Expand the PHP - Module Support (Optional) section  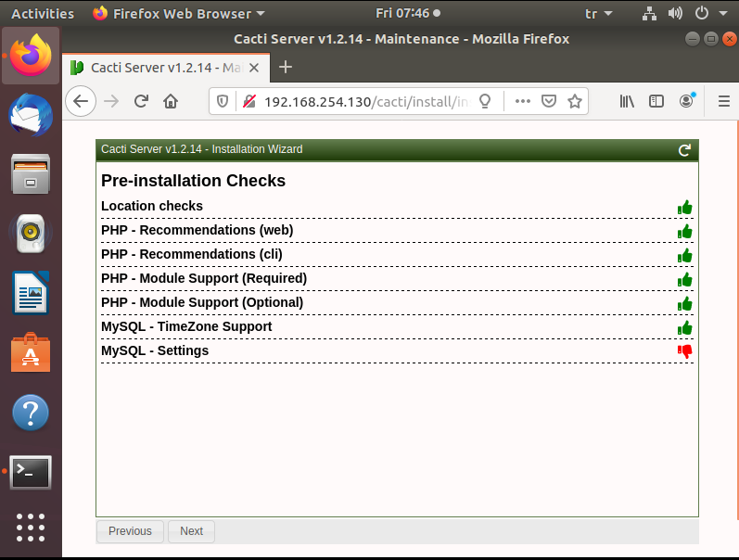click(397, 302)
